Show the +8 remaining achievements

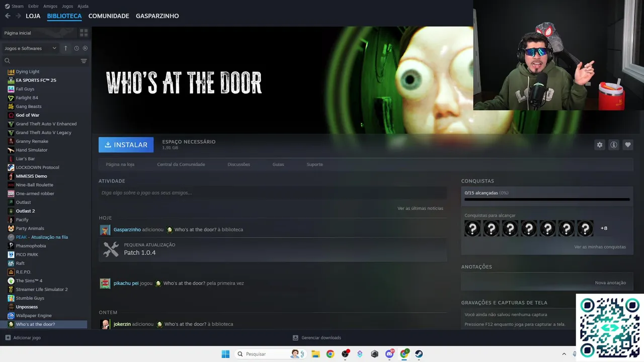[x=604, y=228]
